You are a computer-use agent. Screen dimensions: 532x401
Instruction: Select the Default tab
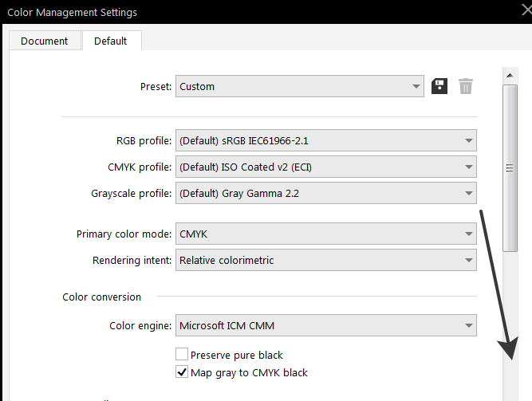coord(111,41)
